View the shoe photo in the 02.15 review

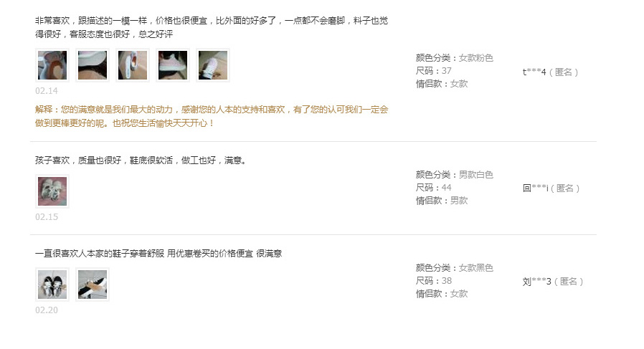click(x=52, y=191)
